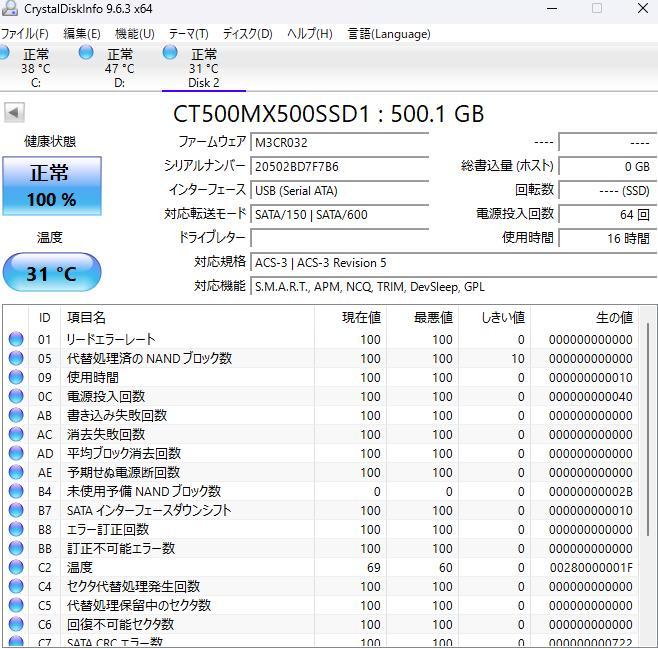Click the firmware field M3CR032
Image resolution: width=658 pixels, height=649 pixels.
339,142
